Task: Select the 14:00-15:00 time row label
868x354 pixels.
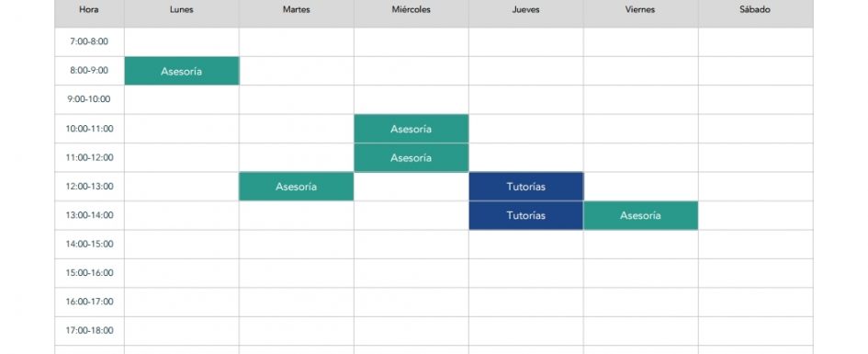Action: pos(89,245)
